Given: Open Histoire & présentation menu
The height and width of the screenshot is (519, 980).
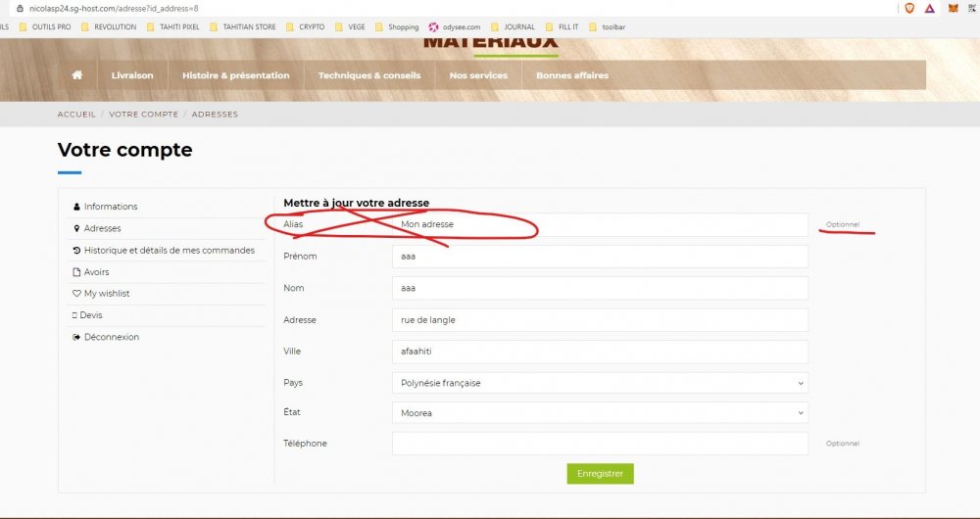Looking at the screenshot, I should (235, 75).
